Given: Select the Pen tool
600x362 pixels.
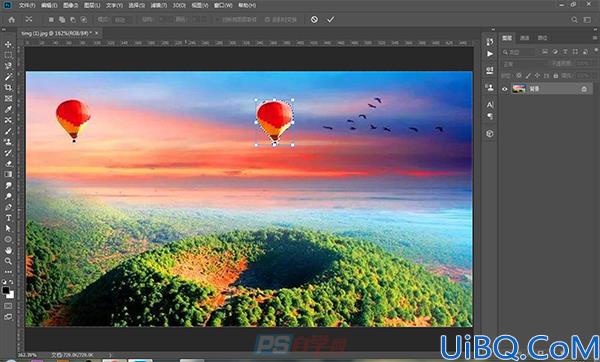Looking at the screenshot, I should point(8,207).
